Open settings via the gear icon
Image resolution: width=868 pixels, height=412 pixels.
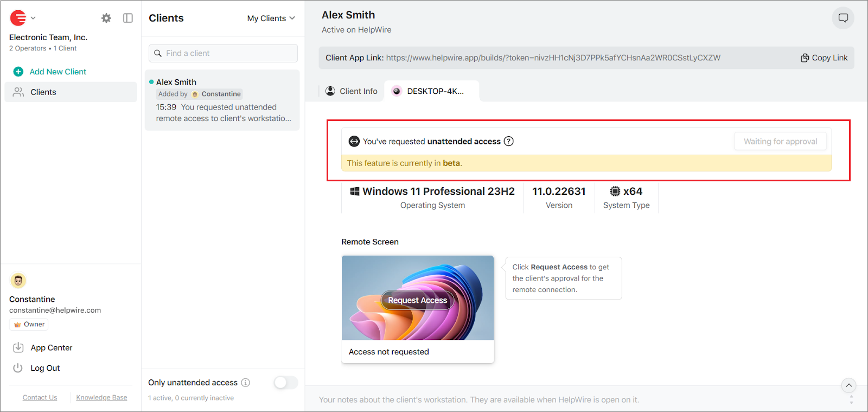pyautogui.click(x=106, y=18)
